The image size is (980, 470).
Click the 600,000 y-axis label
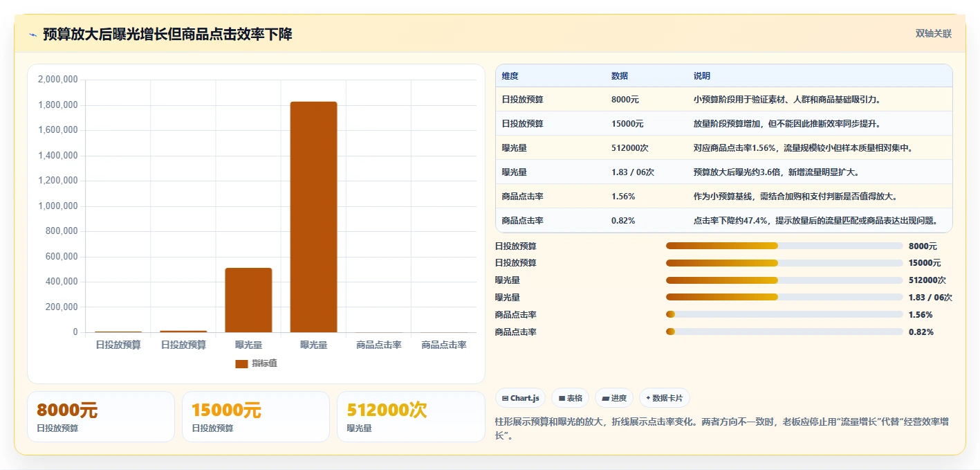pos(62,257)
